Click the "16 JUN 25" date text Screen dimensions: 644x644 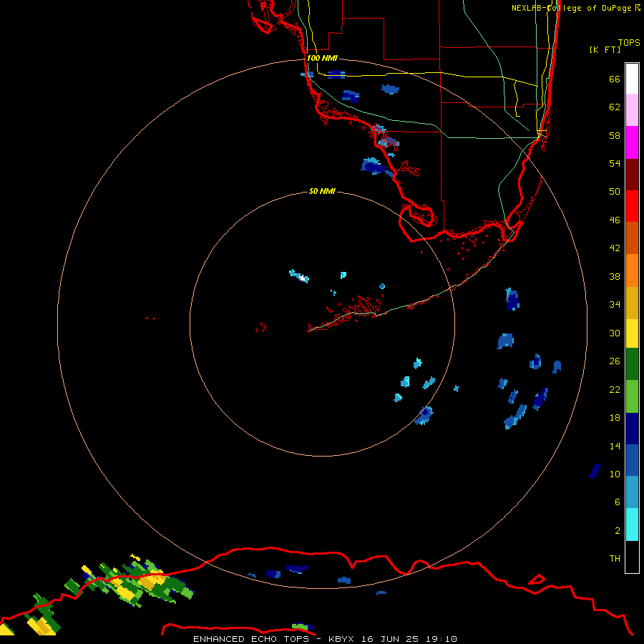390,639
